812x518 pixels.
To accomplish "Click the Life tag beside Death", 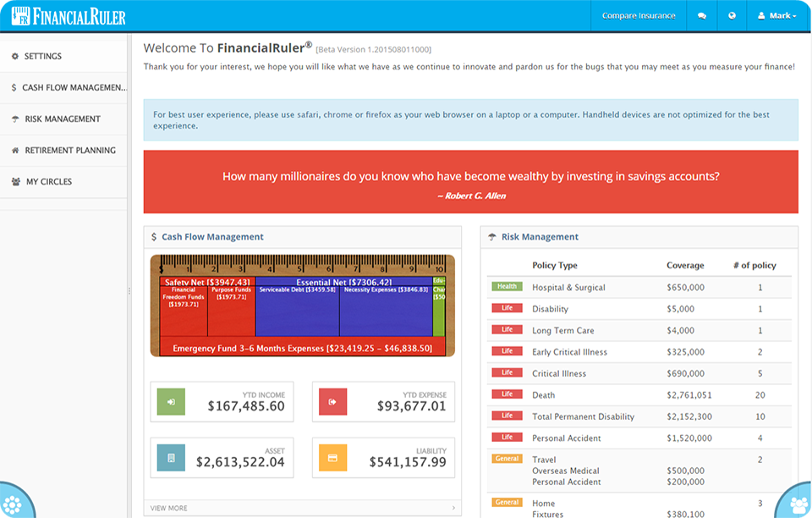I will (x=507, y=394).
